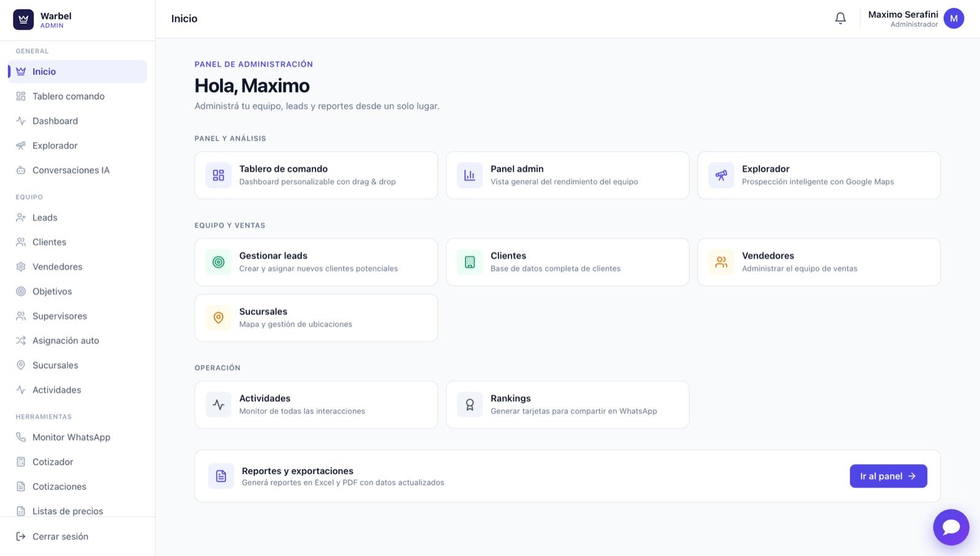Open the Rankings card title

click(x=511, y=398)
